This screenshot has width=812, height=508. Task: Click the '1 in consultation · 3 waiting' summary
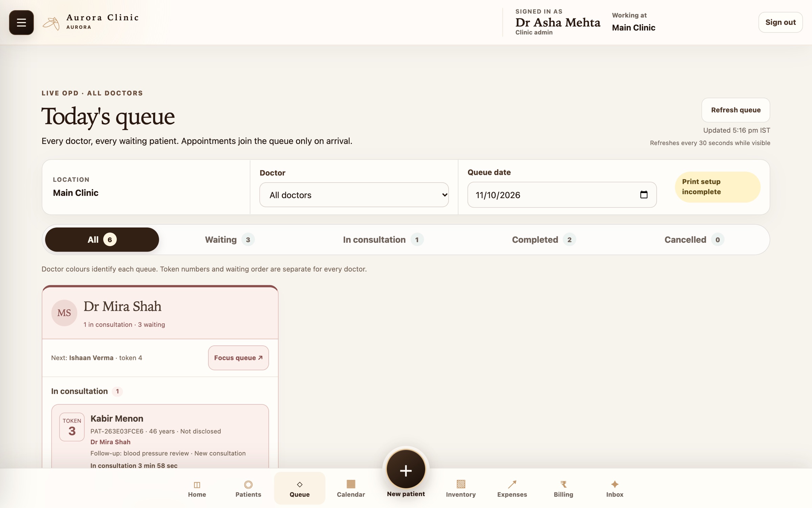point(124,324)
